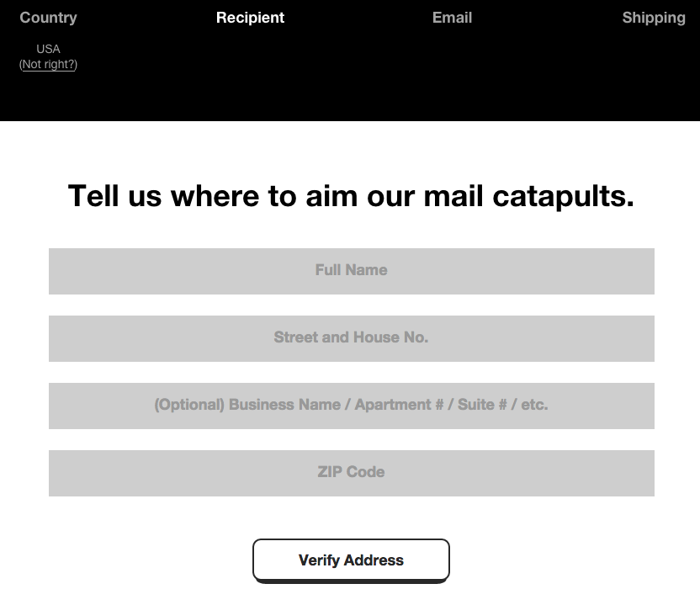The height and width of the screenshot is (605, 700).
Task: Change the country from USA
Action: click(49, 64)
